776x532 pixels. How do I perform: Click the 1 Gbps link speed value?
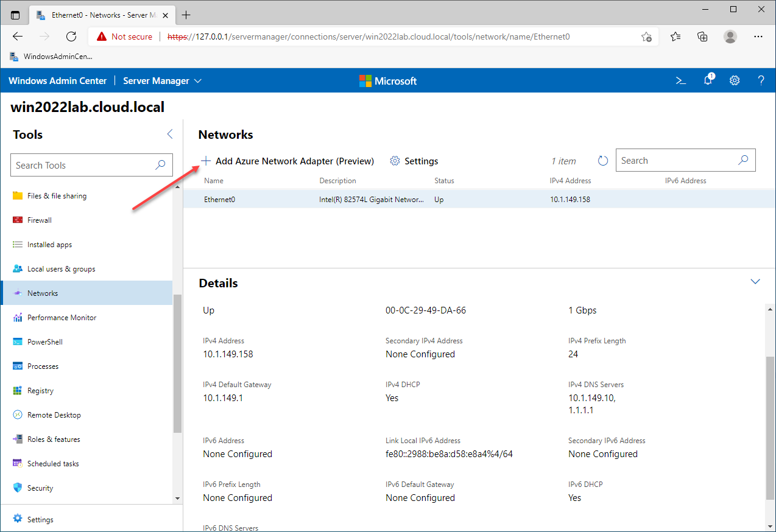pos(582,310)
